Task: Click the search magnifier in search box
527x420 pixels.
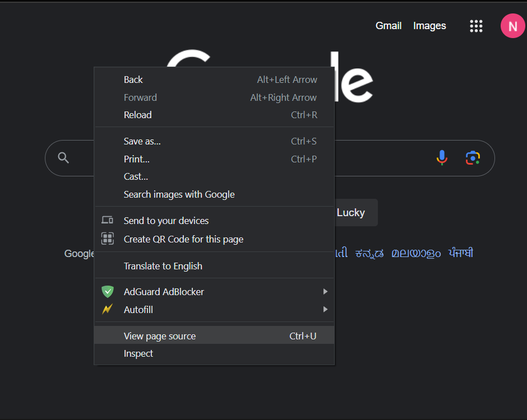Action: coord(63,158)
